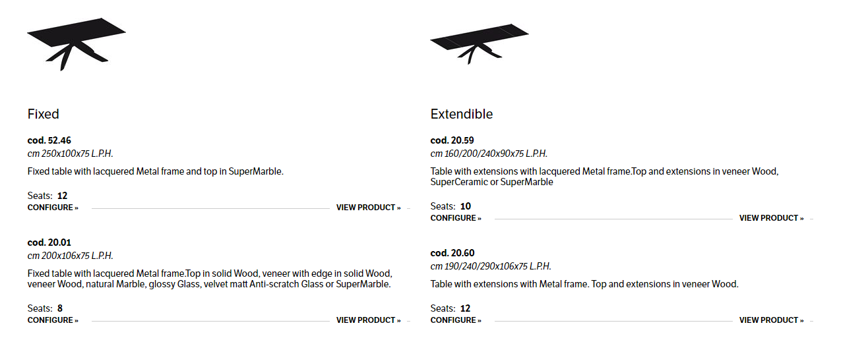
Task: Click the 190/240/290x106x75 dimensions text
Action: coord(491,266)
